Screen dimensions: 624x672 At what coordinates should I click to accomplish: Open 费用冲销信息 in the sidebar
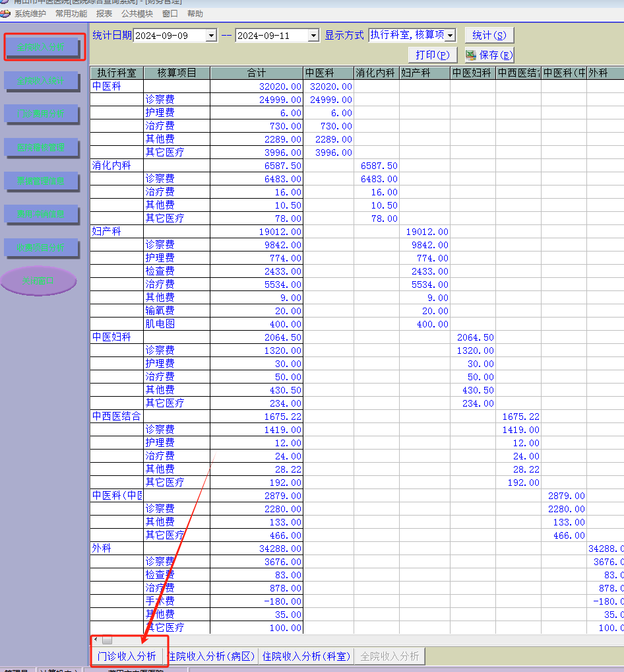click(x=41, y=214)
